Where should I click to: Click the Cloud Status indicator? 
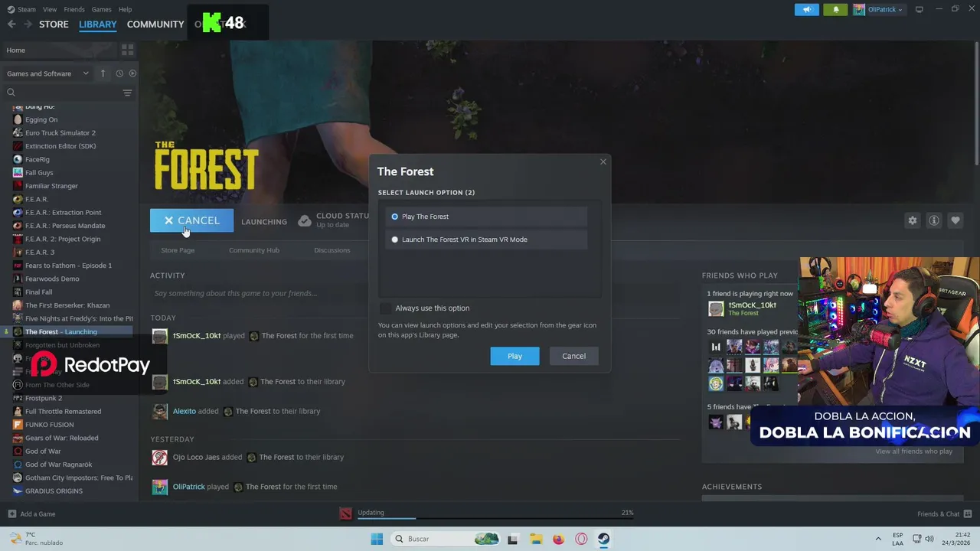coord(334,220)
